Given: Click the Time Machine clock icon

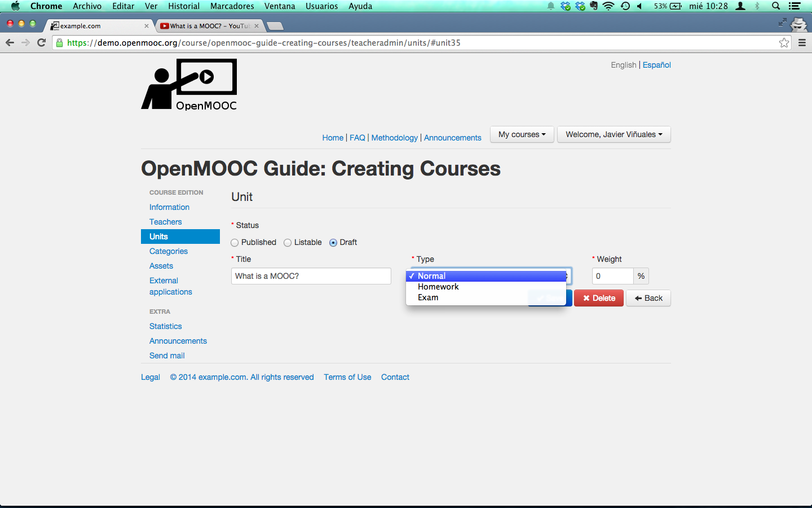Looking at the screenshot, I should (625, 6).
